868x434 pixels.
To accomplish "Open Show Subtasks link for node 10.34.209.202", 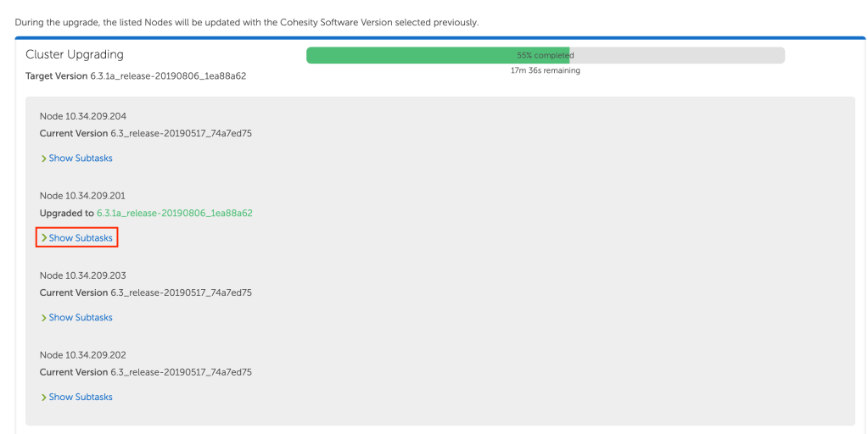I will [x=81, y=398].
